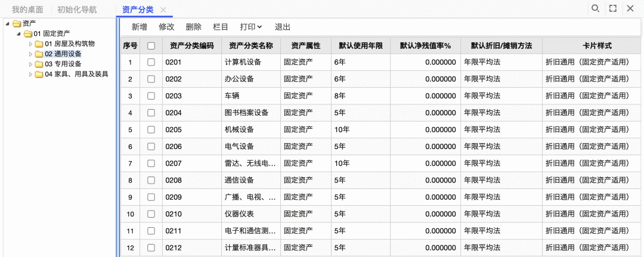Image resolution: width=644 pixels, height=257 pixels.
Task: Check the box for row 0208 通信设备
Action: (x=151, y=180)
